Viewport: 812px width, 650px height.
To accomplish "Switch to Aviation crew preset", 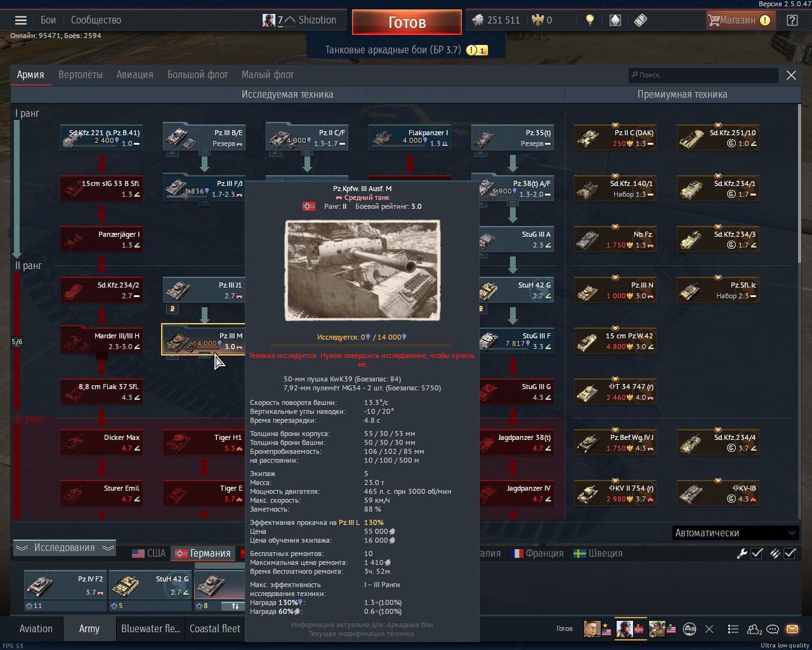I will [x=36, y=629].
